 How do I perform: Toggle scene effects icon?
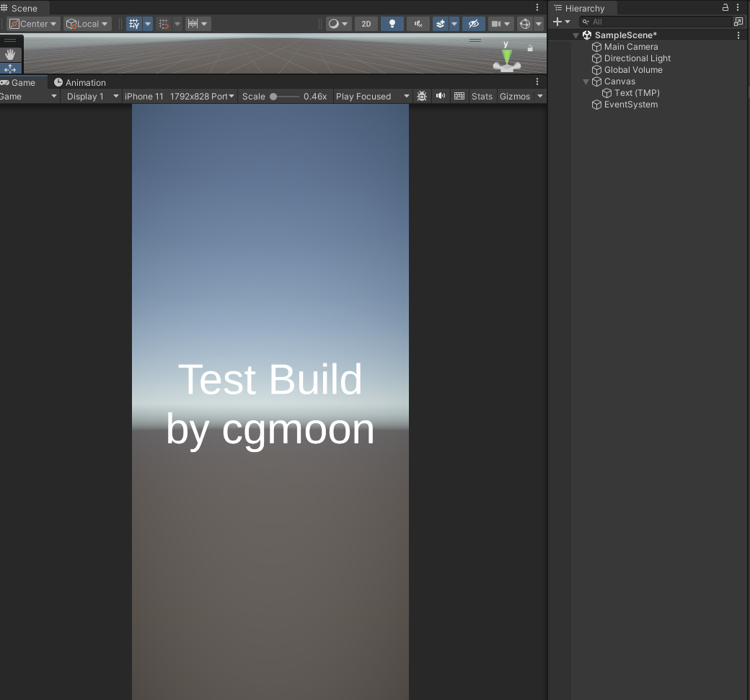click(441, 24)
